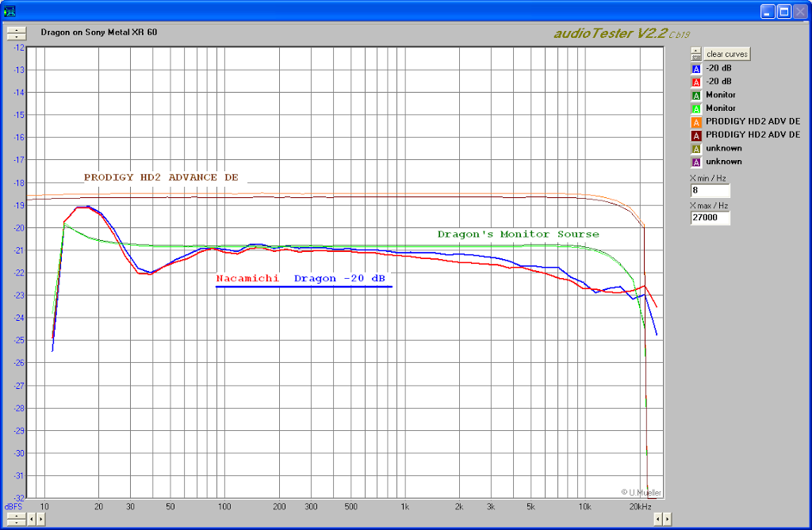Select the olive unknown curve icon
812x530 pixels.
[696, 150]
